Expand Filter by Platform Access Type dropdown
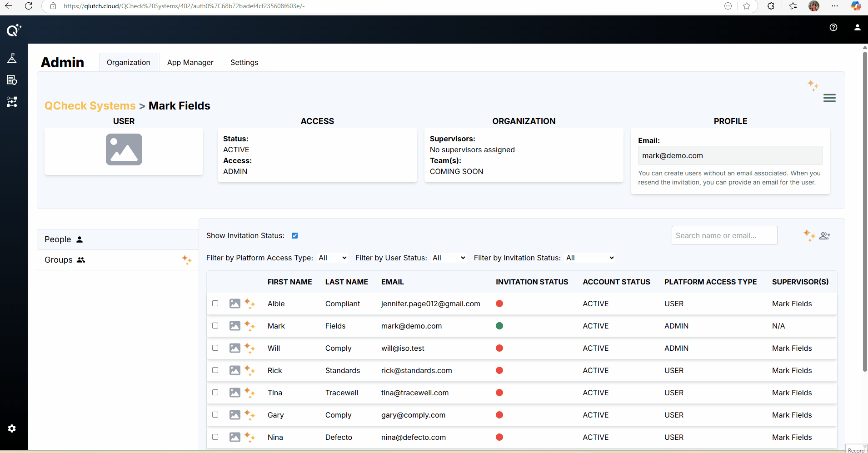 [x=333, y=258]
